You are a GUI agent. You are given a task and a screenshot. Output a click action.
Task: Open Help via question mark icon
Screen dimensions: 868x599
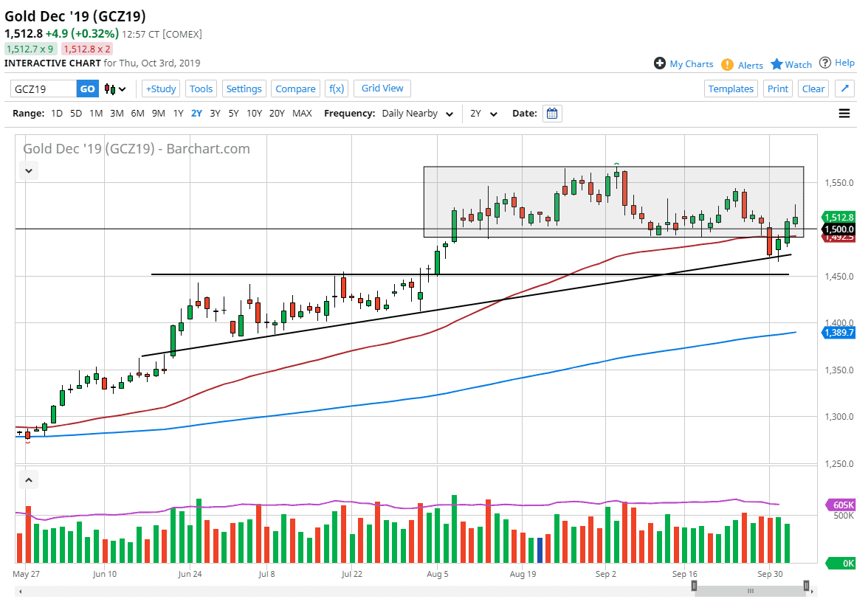(x=825, y=63)
